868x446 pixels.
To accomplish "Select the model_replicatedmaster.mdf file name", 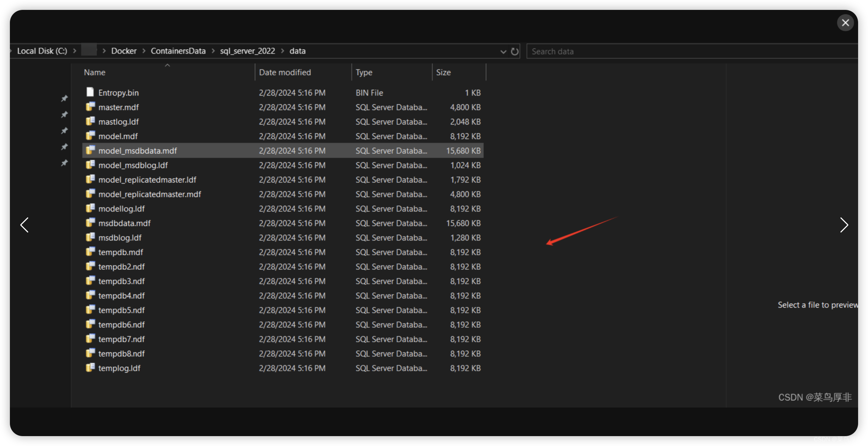I will coord(150,194).
